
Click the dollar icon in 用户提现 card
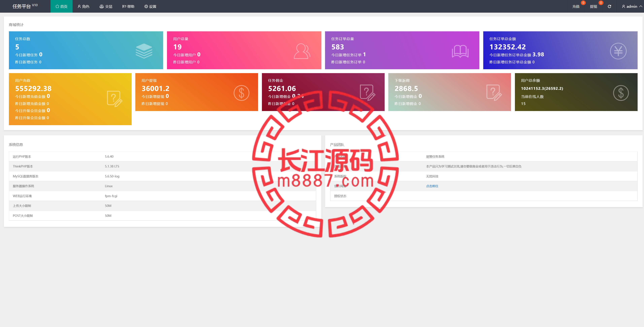click(242, 93)
